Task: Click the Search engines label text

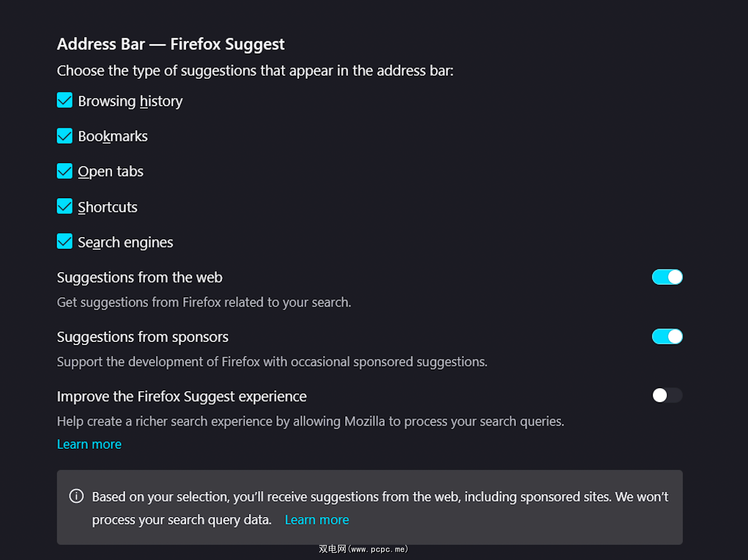Action: point(125,242)
